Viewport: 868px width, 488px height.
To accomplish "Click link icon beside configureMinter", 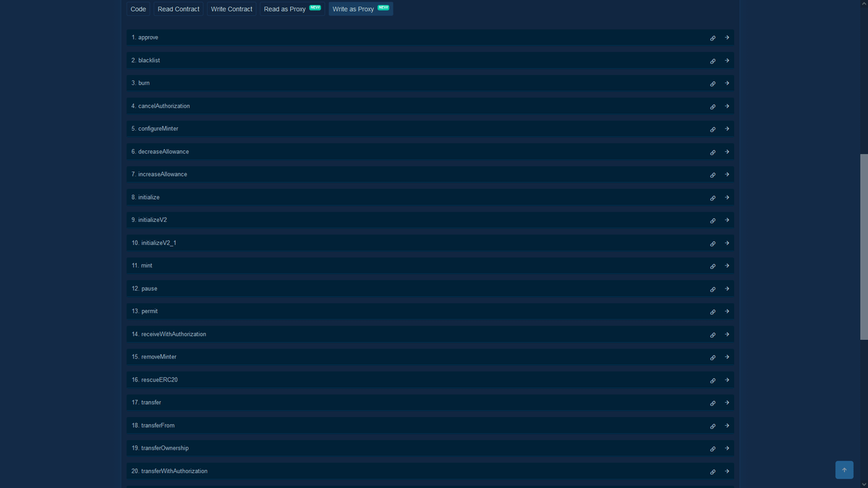I will click(712, 129).
